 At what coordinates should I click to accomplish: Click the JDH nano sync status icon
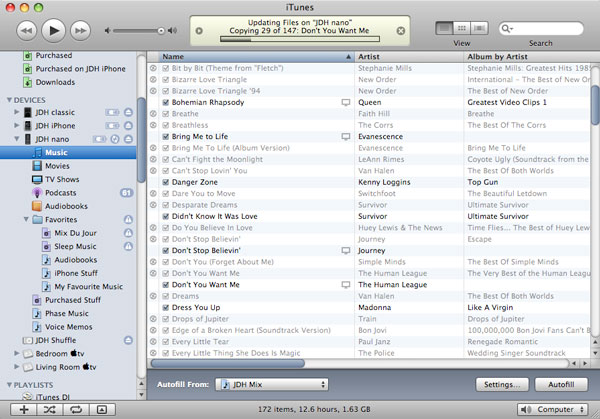click(x=115, y=139)
